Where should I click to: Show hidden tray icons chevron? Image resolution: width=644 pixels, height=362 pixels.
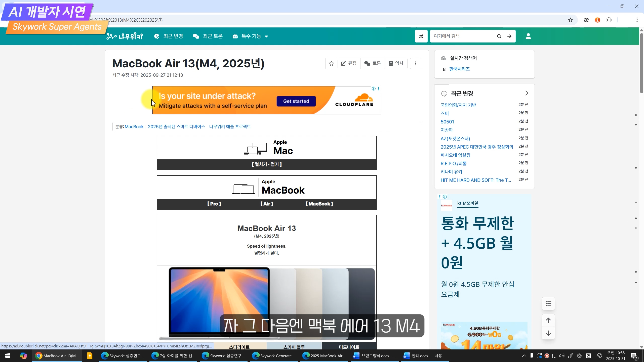click(524, 356)
